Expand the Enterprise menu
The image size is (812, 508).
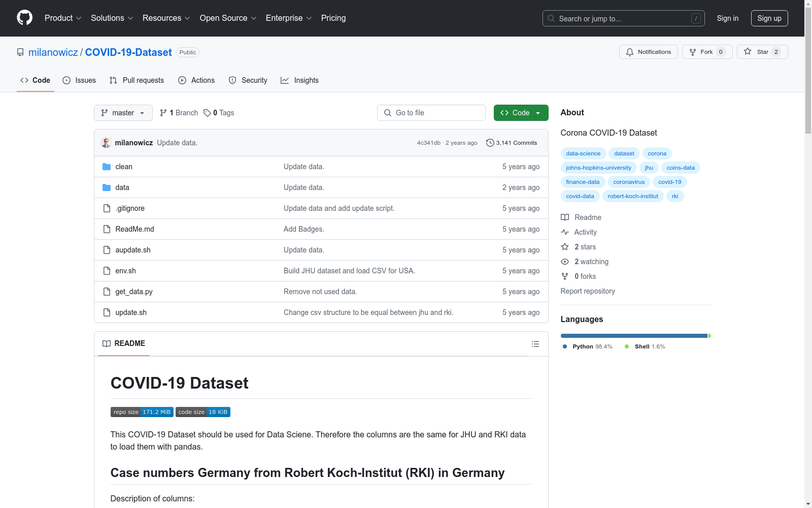click(289, 18)
